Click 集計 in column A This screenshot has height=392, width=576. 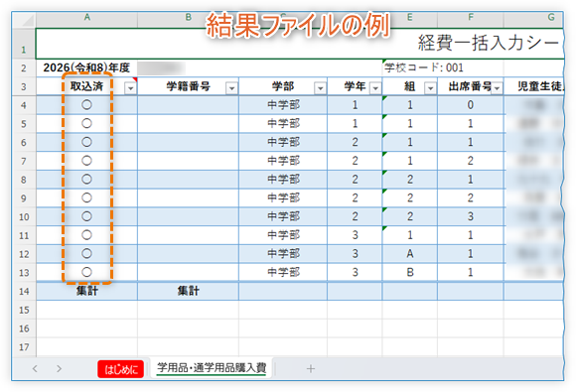click(86, 292)
